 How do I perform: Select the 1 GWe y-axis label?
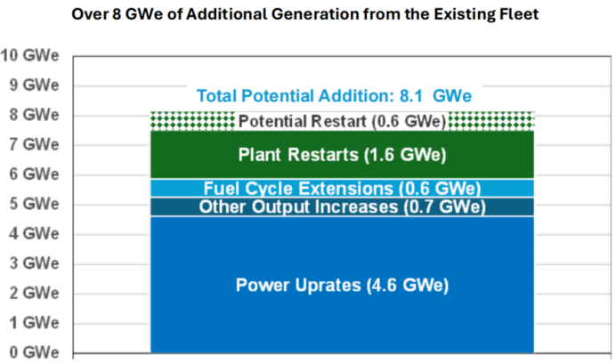(x=34, y=323)
